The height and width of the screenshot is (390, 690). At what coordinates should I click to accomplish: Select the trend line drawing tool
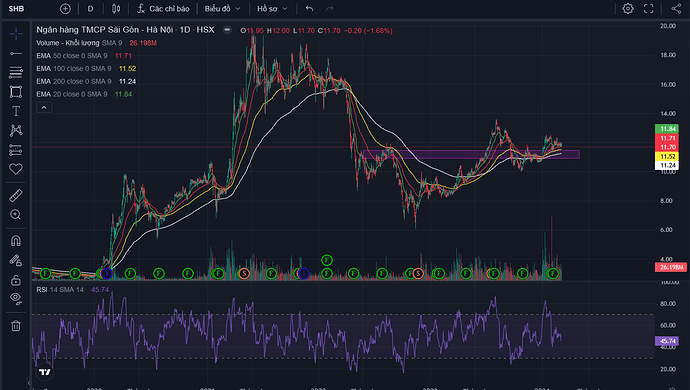pyautogui.click(x=16, y=53)
